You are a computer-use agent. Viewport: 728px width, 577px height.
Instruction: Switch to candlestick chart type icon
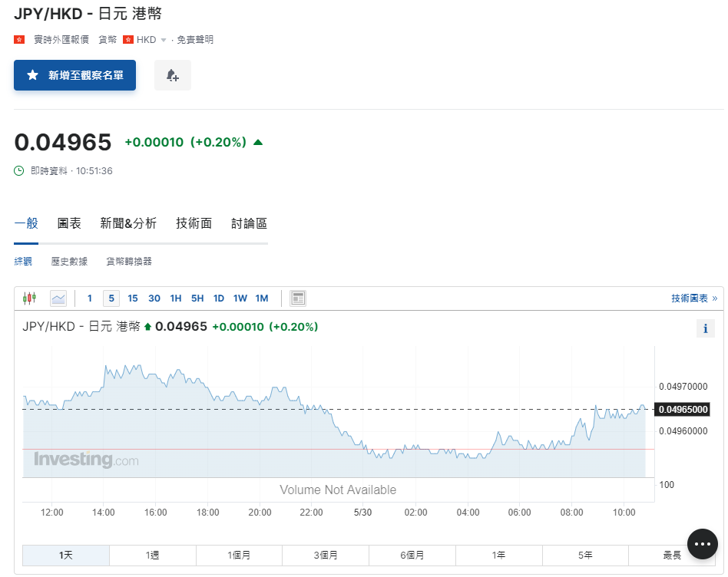point(30,298)
